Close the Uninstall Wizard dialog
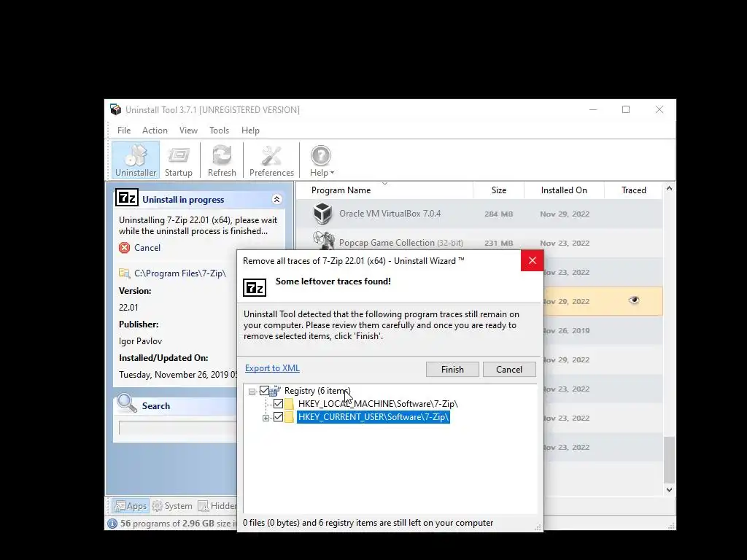747x560 pixels. point(532,260)
